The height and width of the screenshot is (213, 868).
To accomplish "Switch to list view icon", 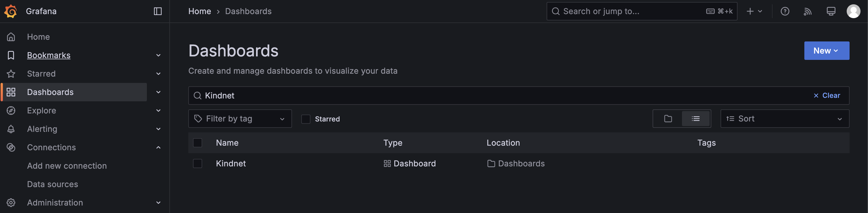I will (695, 119).
